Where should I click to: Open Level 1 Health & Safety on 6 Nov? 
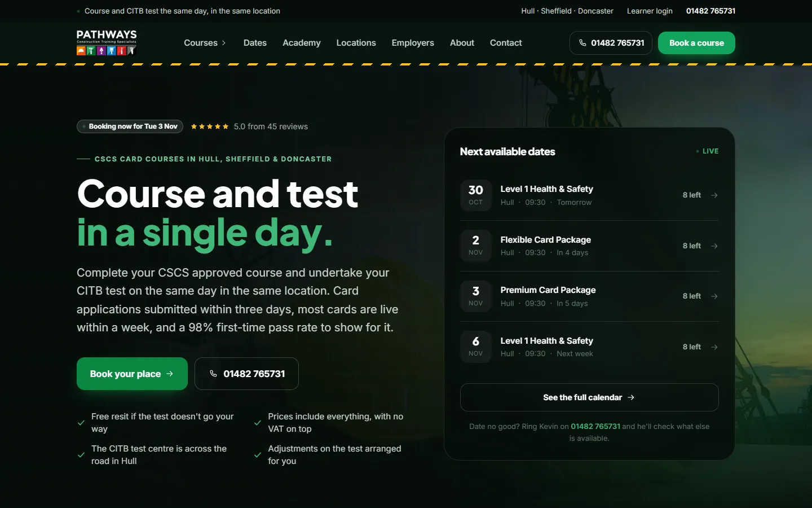point(546,341)
